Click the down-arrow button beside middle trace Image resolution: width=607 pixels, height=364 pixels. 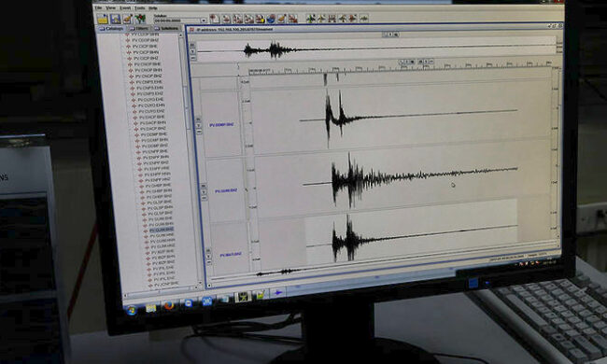(x=204, y=192)
